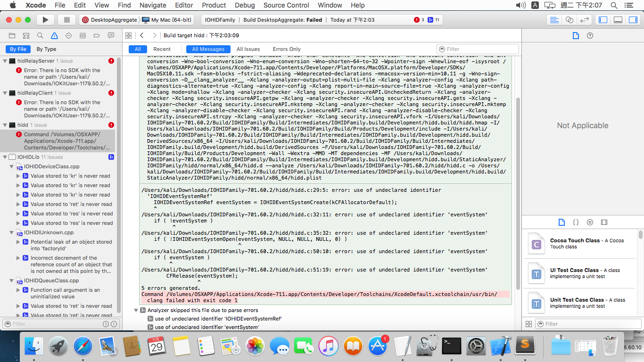
Task: Collapse 'Analyzer skipped this file' log entry
Action: coord(136,310)
